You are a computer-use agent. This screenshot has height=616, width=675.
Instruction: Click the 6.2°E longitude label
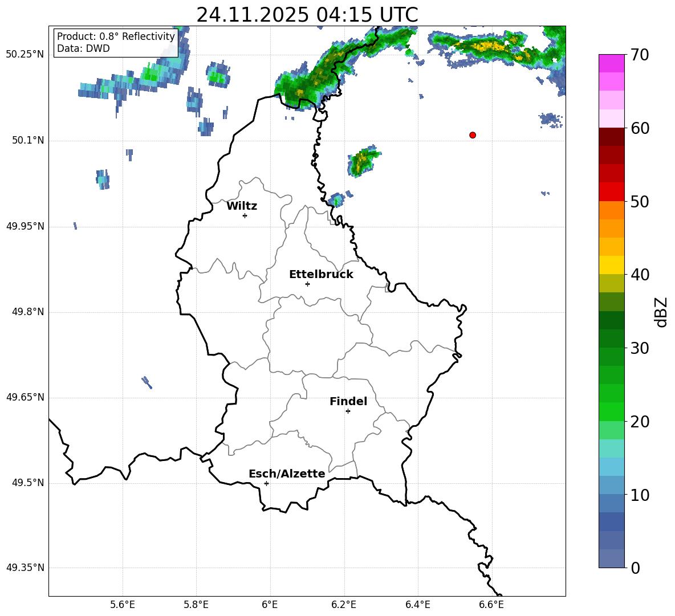click(x=344, y=605)
